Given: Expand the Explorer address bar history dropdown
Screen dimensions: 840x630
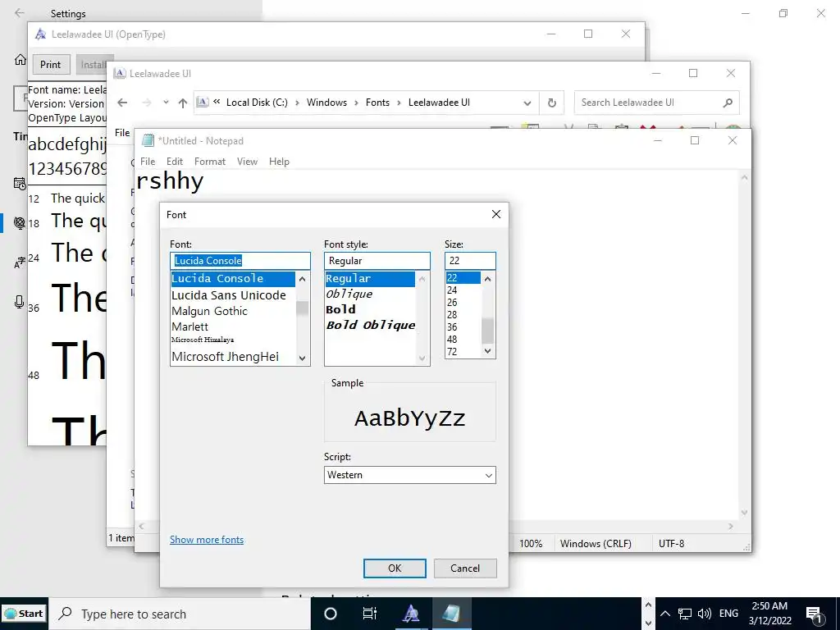Looking at the screenshot, I should click(527, 103).
